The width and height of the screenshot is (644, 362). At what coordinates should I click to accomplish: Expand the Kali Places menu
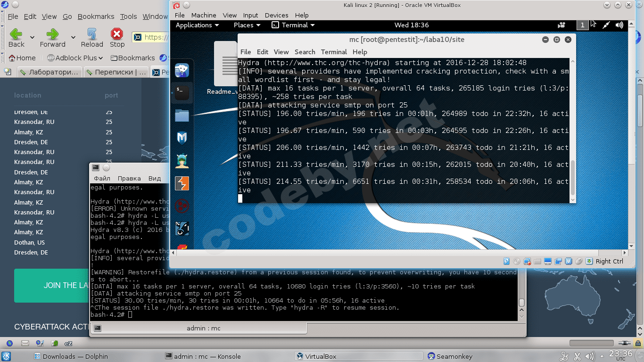point(247,25)
